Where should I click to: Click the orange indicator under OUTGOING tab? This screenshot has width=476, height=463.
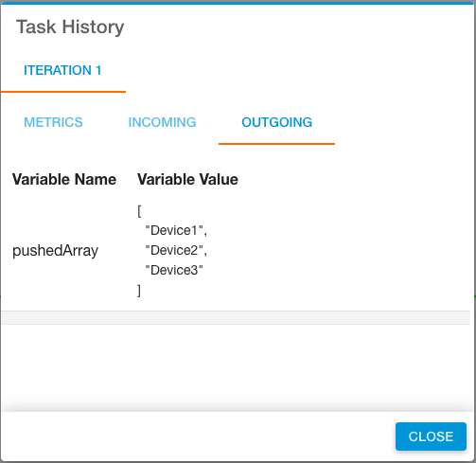click(x=276, y=144)
